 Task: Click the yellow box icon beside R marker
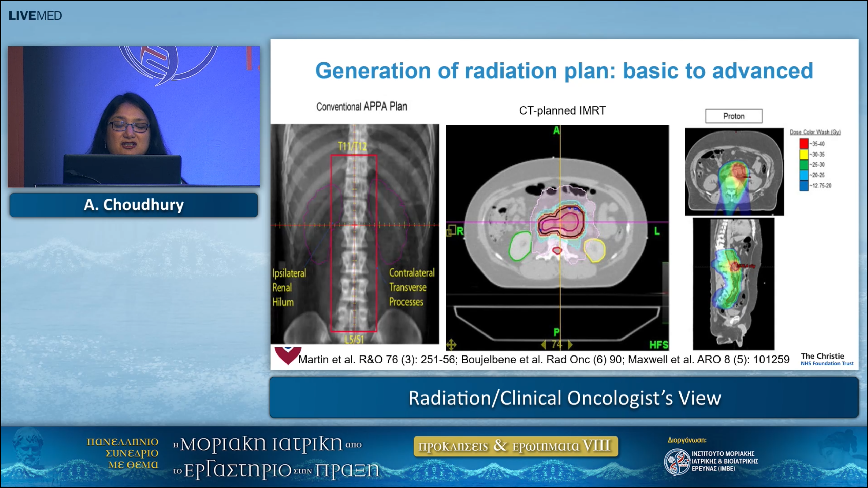point(451,231)
